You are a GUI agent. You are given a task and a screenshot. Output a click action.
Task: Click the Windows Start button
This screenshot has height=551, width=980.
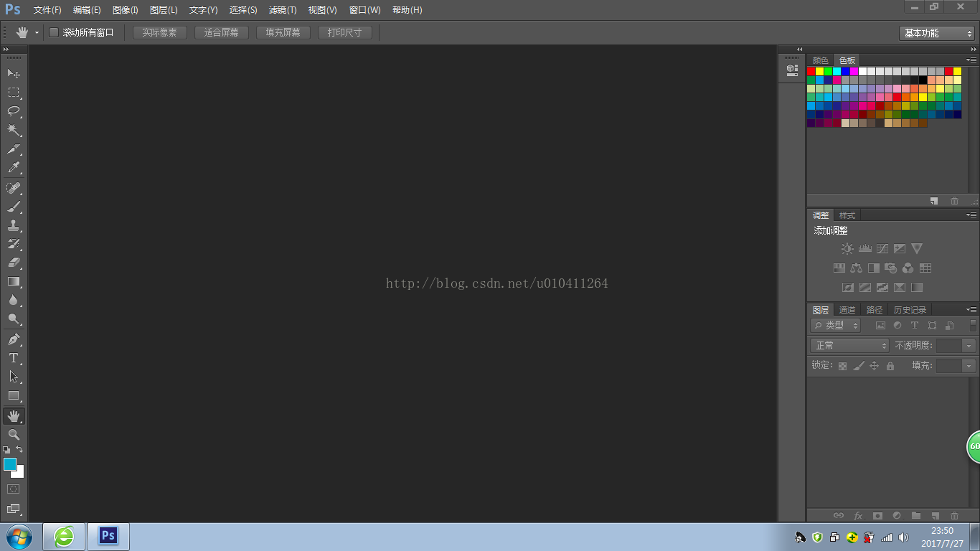point(19,537)
